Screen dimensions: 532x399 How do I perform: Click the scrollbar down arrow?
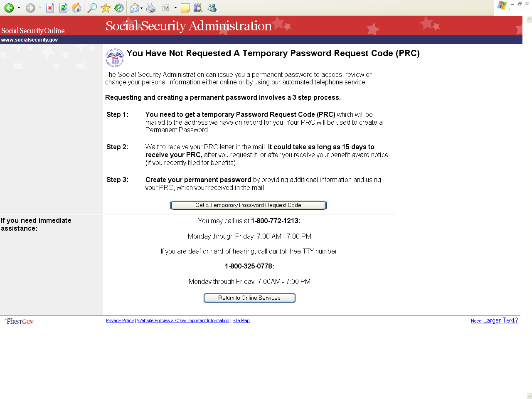(x=529, y=396)
